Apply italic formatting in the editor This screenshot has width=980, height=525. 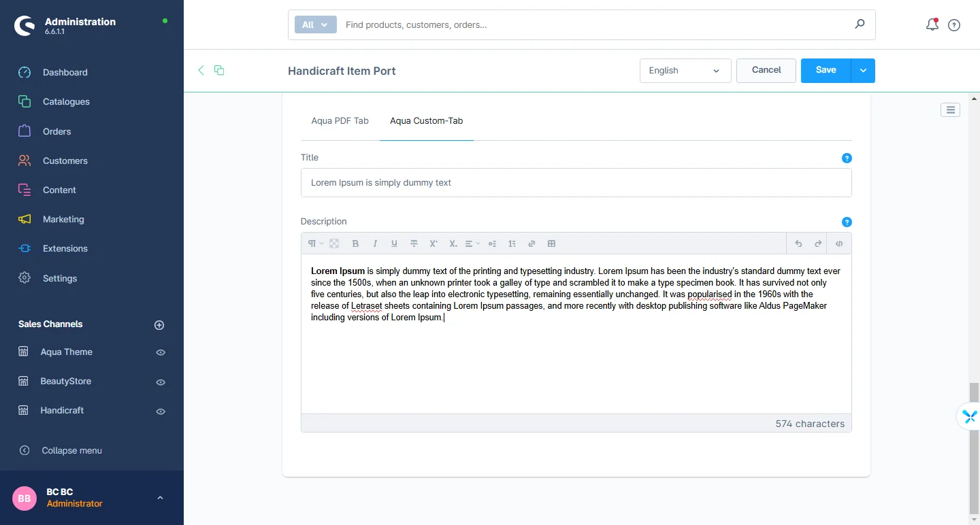[x=375, y=243]
